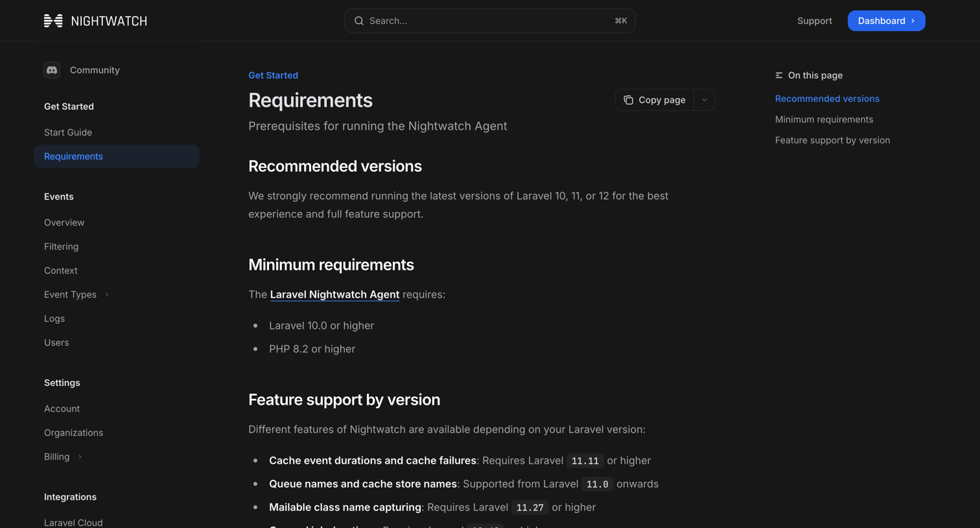Click the Get Started sidebar heading
This screenshot has width=980, height=528.
click(x=69, y=106)
